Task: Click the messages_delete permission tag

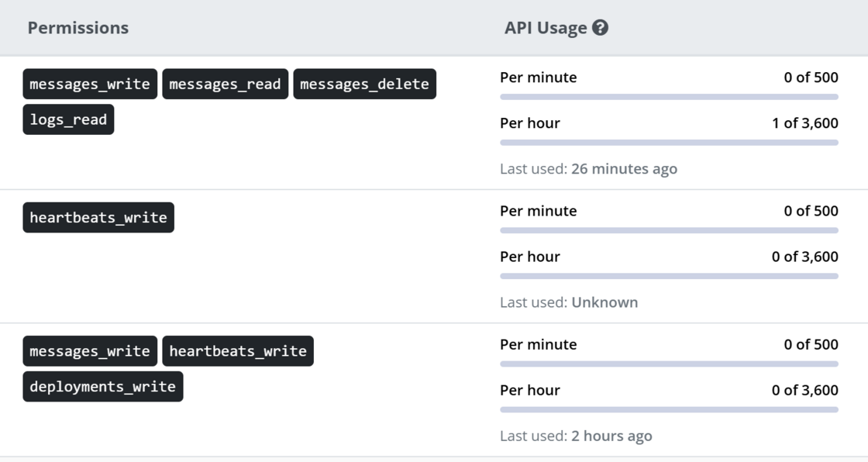Action: click(365, 84)
